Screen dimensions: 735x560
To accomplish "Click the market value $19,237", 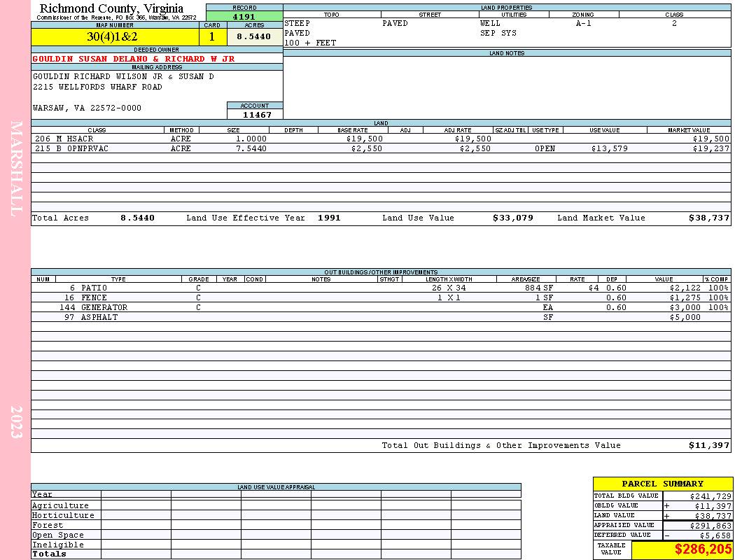I will [x=711, y=148].
